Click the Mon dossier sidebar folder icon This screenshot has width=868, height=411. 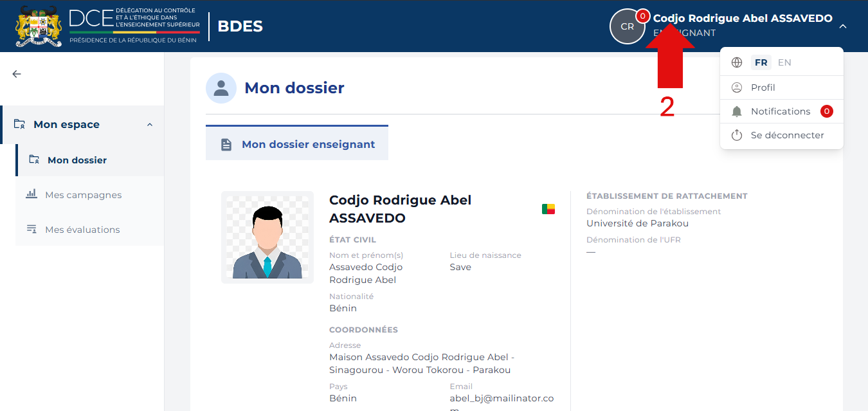34,160
